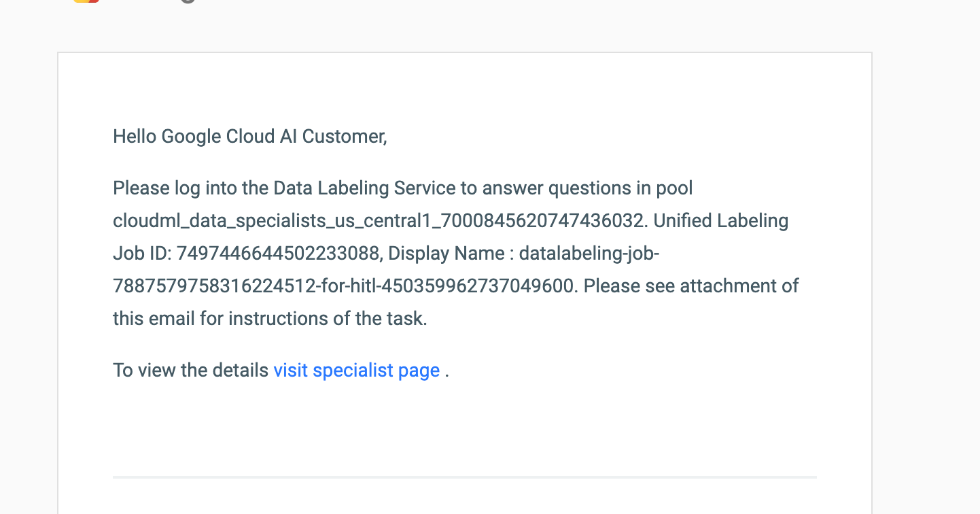Click the To view the details text
The height and width of the screenshot is (514, 980).
click(x=190, y=371)
